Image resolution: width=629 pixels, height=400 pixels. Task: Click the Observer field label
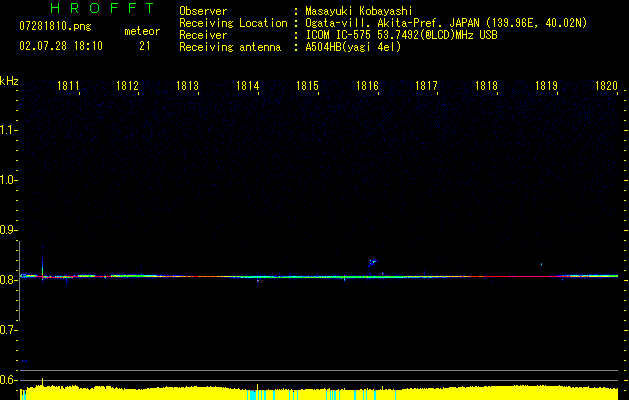coord(203,11)
